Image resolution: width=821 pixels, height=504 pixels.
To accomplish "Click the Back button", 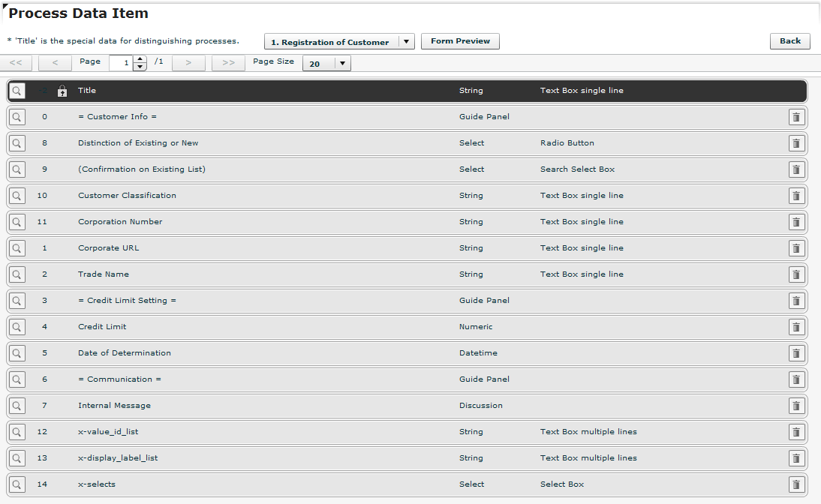I will tap(789, 41).
